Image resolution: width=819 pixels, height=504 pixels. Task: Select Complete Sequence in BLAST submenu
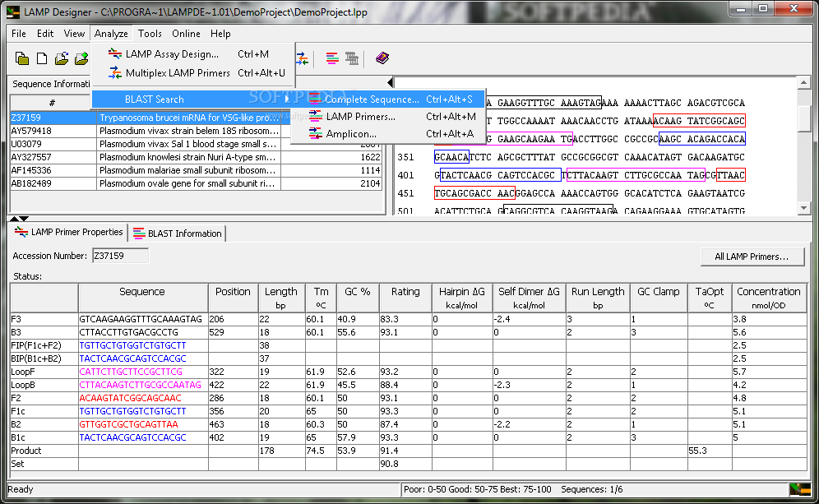pos(372,99)
